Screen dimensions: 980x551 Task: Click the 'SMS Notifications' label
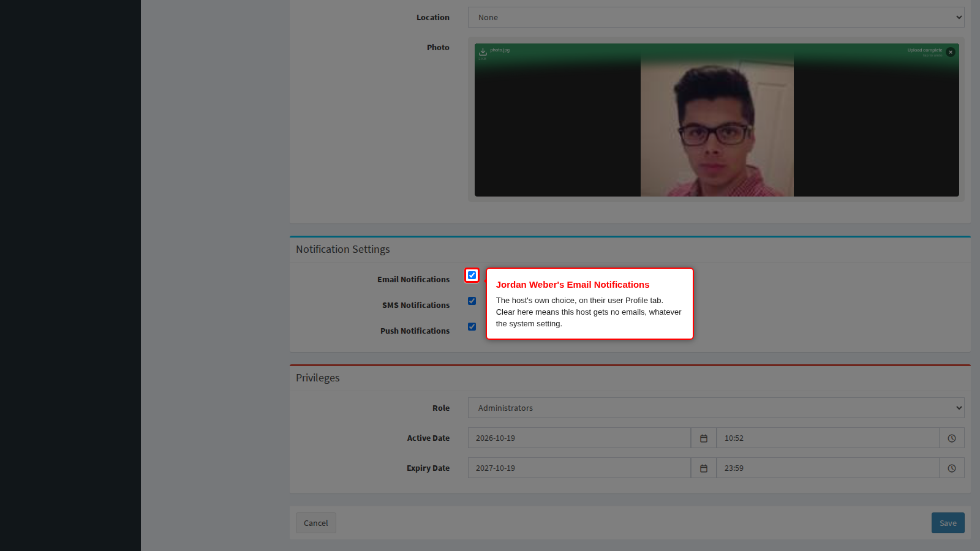coord(416,305)
